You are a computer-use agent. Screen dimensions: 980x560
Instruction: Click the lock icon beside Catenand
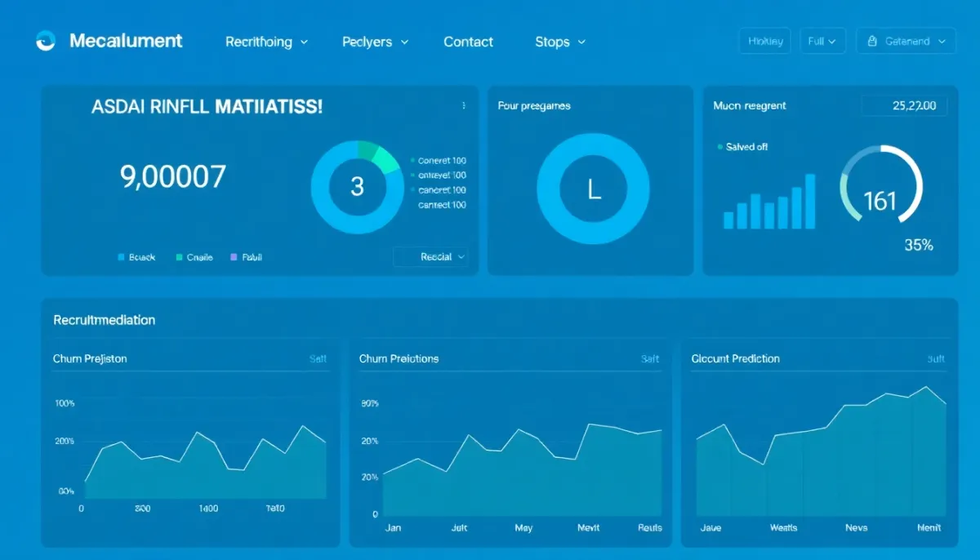[x=872, y=41]
